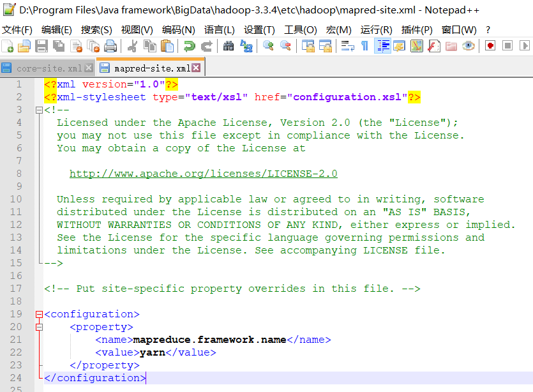Open the 窗口(W) menu

pos(459,30)
